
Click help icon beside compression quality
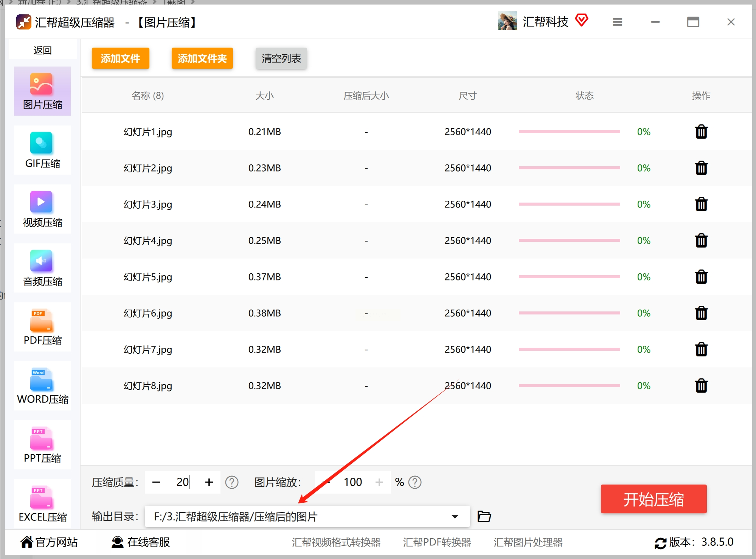click(231, 482)
